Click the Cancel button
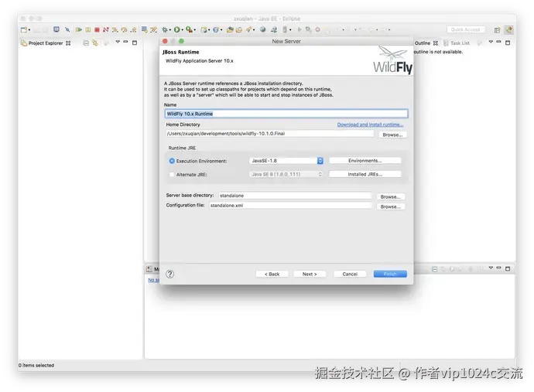The height and width of the screenshot is (392, 534). point(350,274)
